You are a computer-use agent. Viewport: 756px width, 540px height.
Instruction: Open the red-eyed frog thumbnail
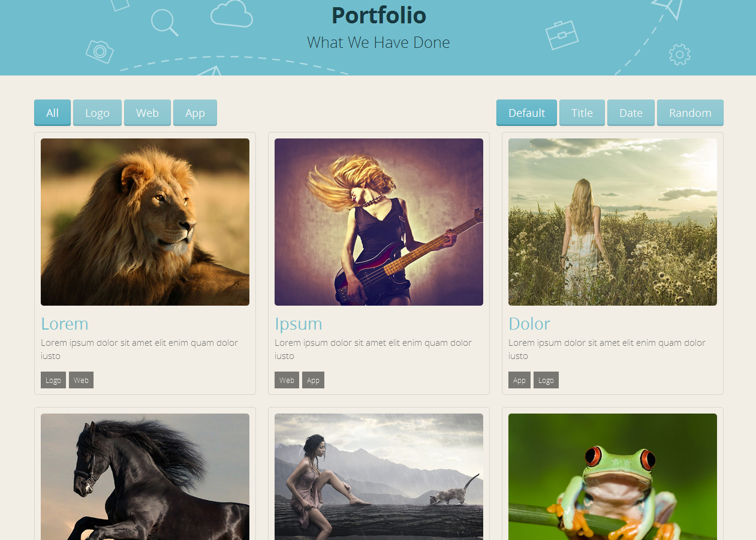click(613, 476)
